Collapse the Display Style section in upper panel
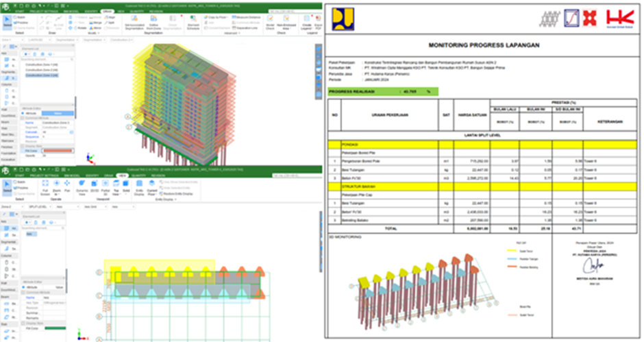 point(23,146)
